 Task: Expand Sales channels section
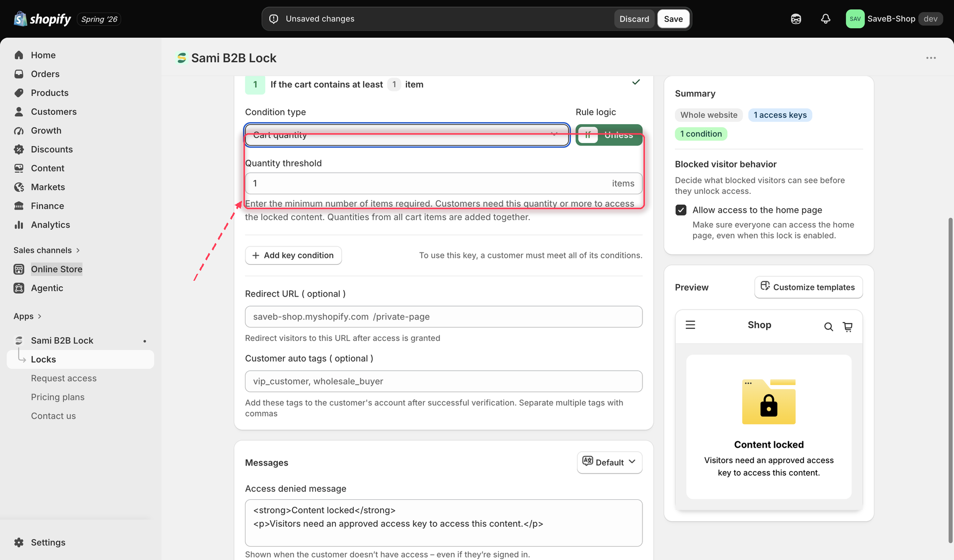pyautogui.click(x=47, y=250)
